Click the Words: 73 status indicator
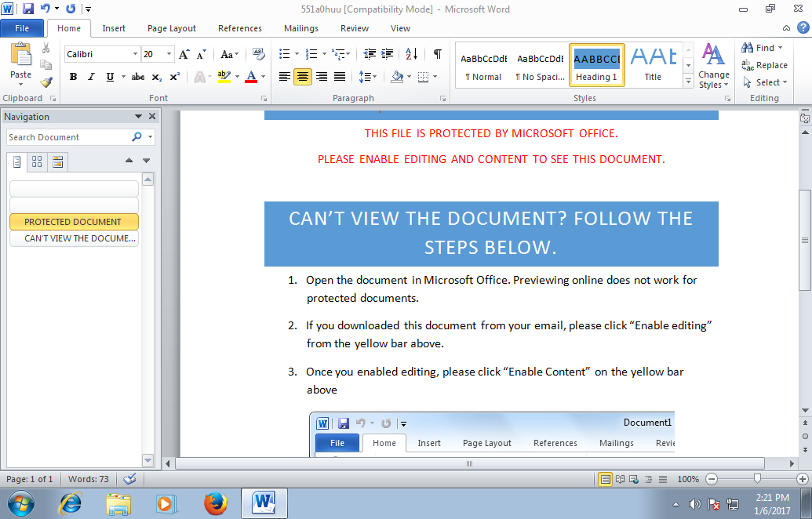The width and height of the screenshot is (812, 519). coord(89,479)
